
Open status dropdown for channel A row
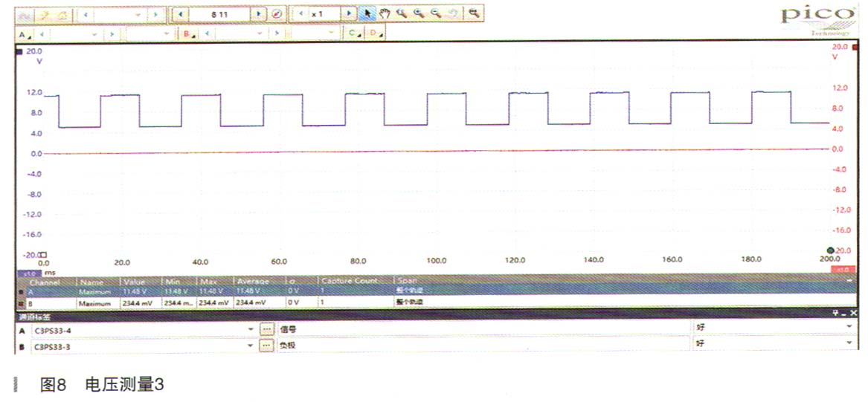pos(848,328)
